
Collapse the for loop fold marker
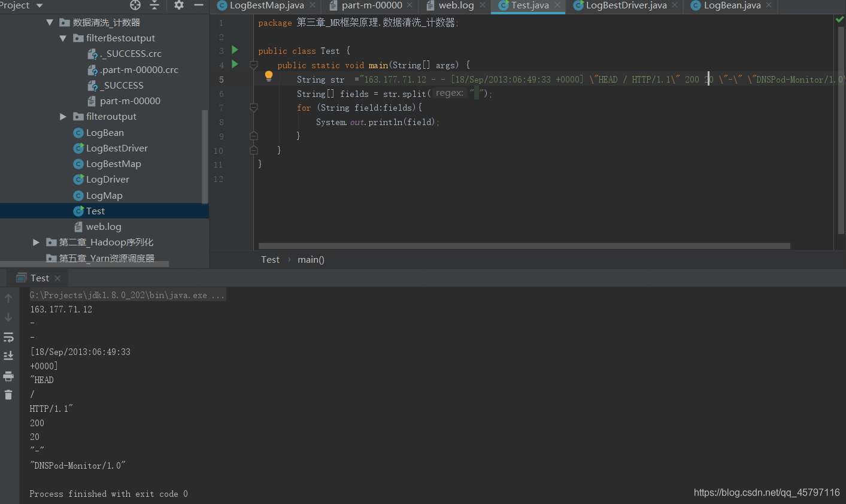254,108
